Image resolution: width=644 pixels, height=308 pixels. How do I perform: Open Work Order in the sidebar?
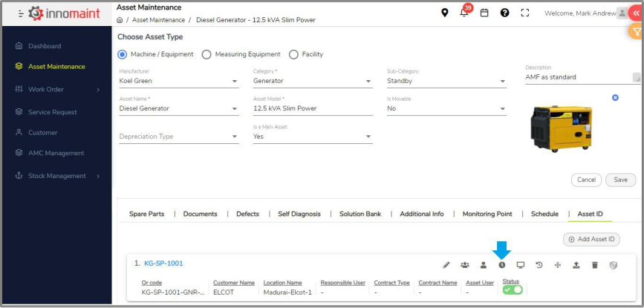click(x=46, y=89)
